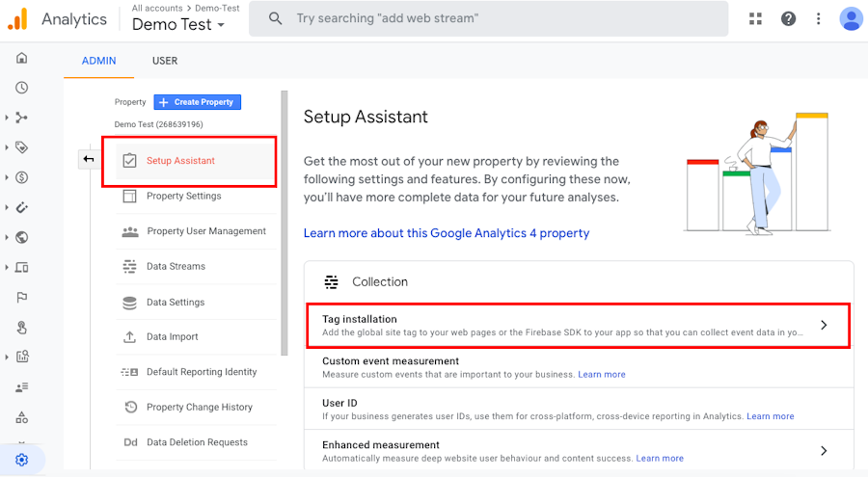Open Learn more link under Custom event measurement
This screenshot has width=868, height=477.
pyautogui.click(x=602, y=375)
